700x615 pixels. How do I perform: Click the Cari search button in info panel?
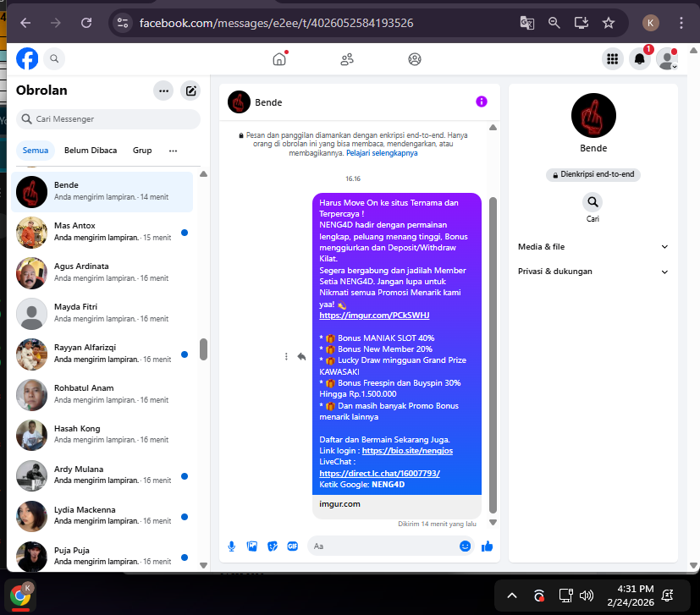(593, 203)
